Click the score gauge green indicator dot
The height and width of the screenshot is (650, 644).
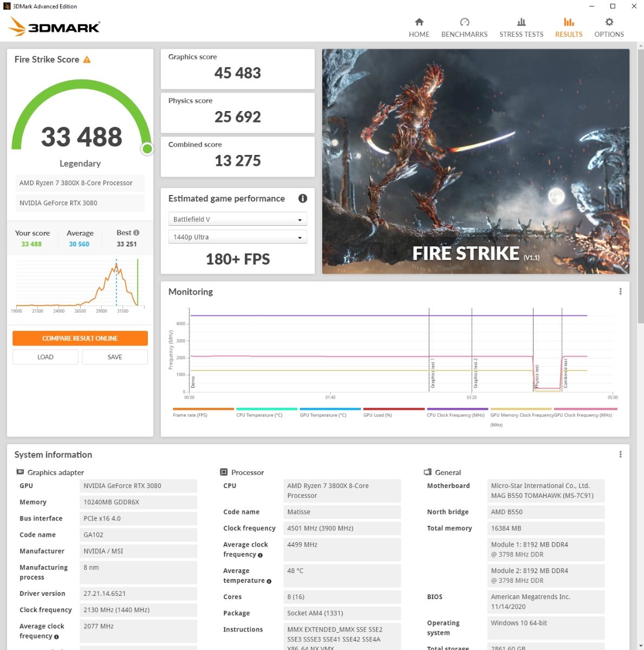pyautogui.click(x=147, y=148)
